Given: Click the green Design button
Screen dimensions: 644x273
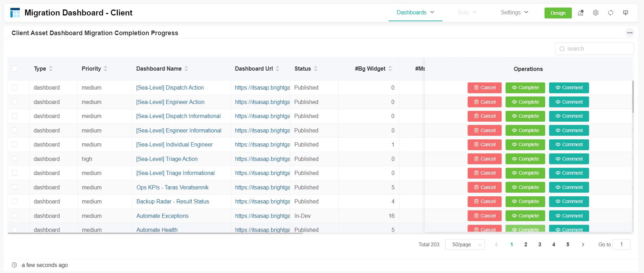Looking at the screenshot, I should 558,13.
